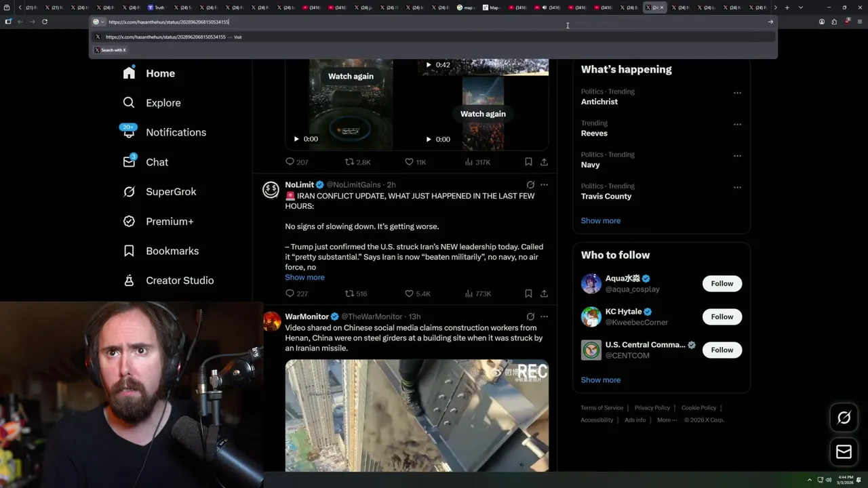This screenshot has height=488, width=868.
Task: Expand the More footer options
Action: (x=666, y=420)
